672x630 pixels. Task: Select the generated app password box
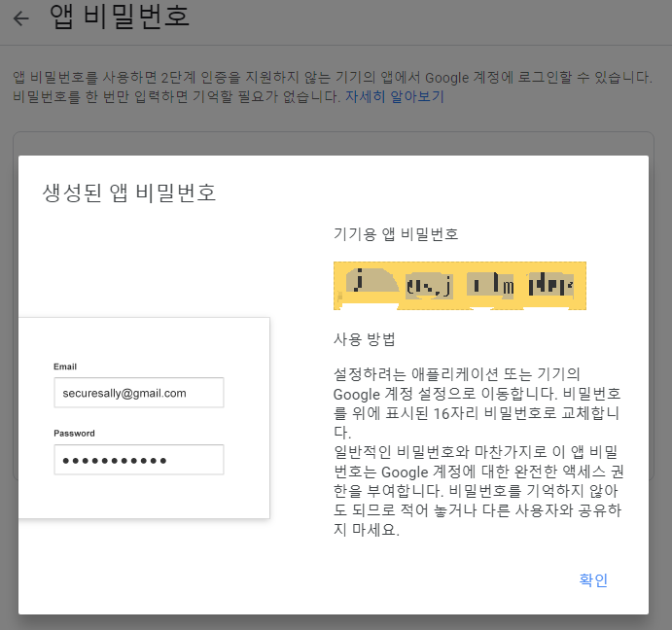pyautogui.click(x=460, y=286)
